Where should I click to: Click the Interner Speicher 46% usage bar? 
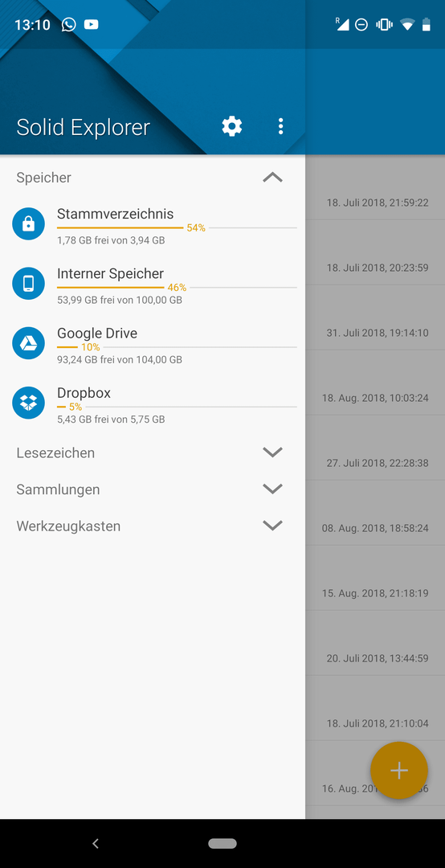coord(177,287)
